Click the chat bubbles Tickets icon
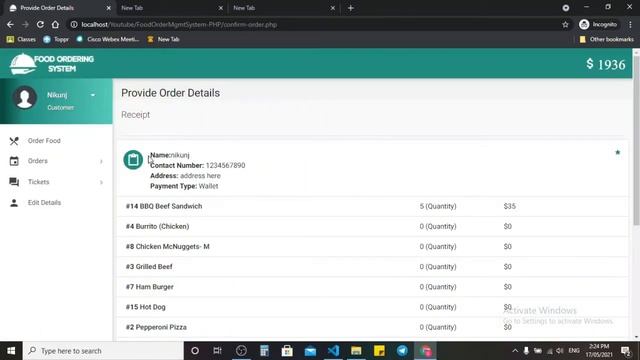 point(14,182)
